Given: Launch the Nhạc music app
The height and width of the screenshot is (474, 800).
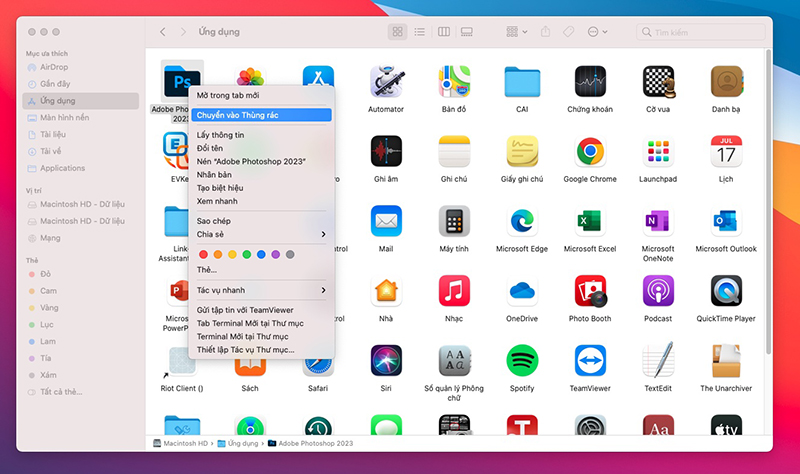Looking at the screenshot, I should coord(454,291).
